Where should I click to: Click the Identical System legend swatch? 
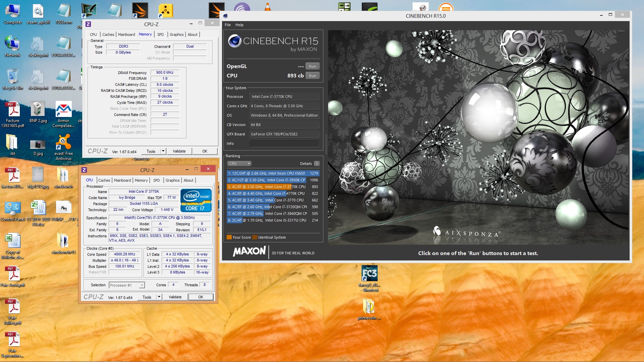coord(255,237)
